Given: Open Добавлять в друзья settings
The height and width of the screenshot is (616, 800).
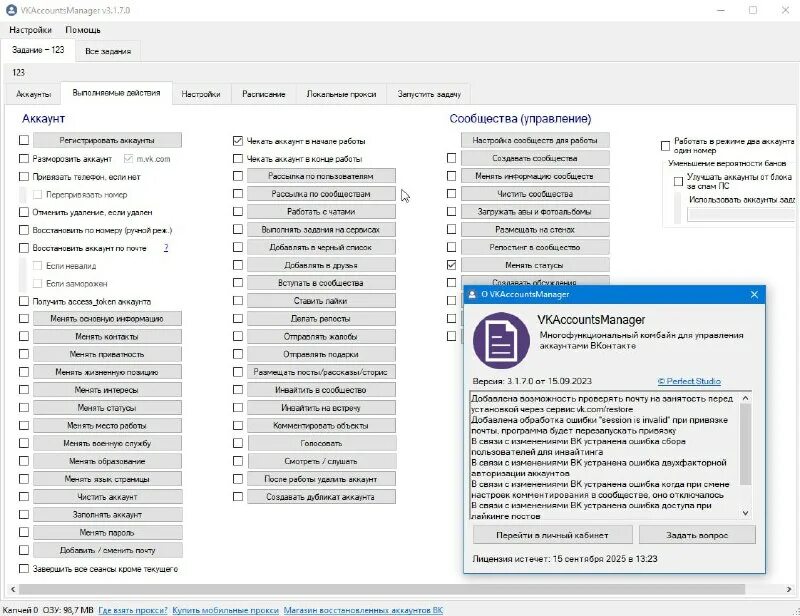Looking at the screenshot, I should (321, 265).
